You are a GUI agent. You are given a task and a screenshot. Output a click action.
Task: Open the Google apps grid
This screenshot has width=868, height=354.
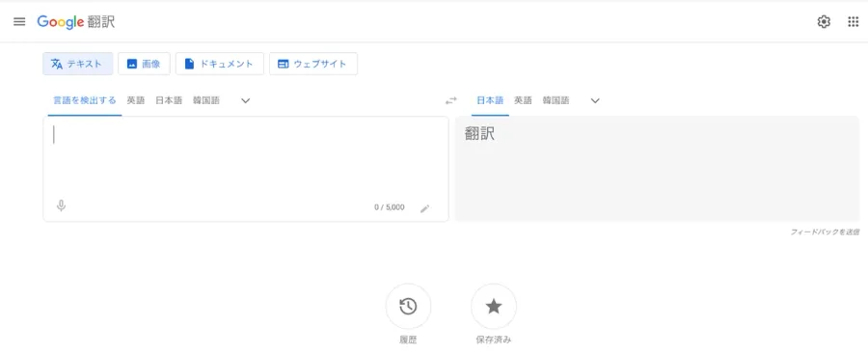(854, 21)
